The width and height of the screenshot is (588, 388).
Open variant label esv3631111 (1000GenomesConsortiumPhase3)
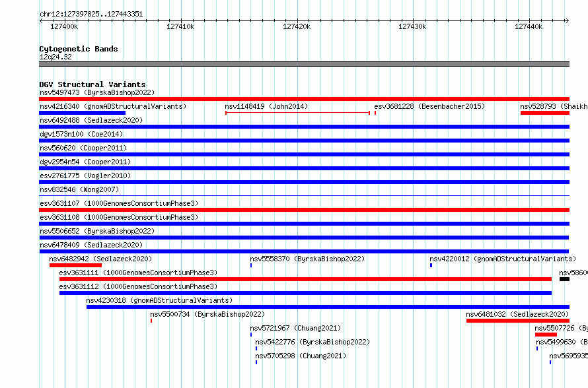(x=138, y=273)
